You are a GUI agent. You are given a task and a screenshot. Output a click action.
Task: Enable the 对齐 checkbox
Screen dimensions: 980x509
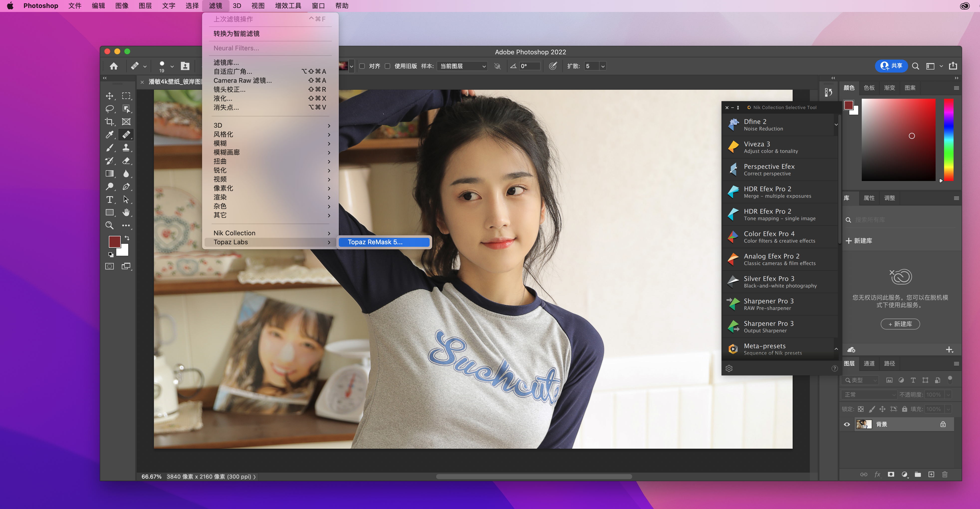tap(362, 66)
